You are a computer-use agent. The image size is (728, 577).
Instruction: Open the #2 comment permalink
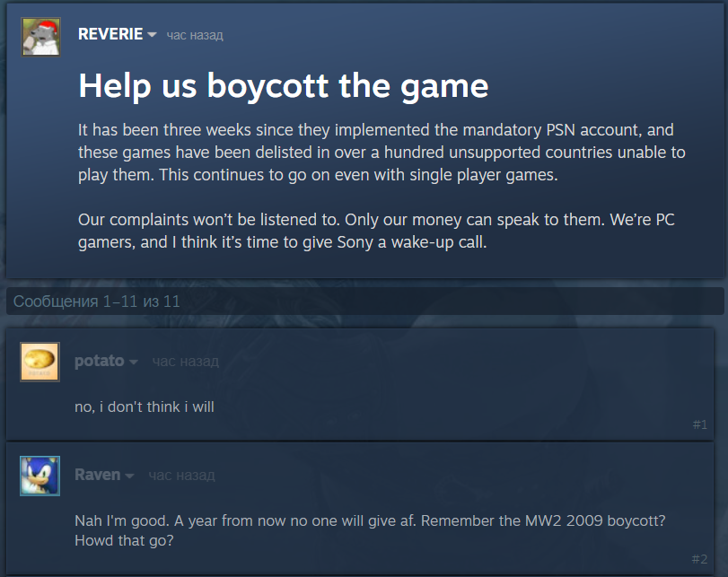click(x=700, y=559)
